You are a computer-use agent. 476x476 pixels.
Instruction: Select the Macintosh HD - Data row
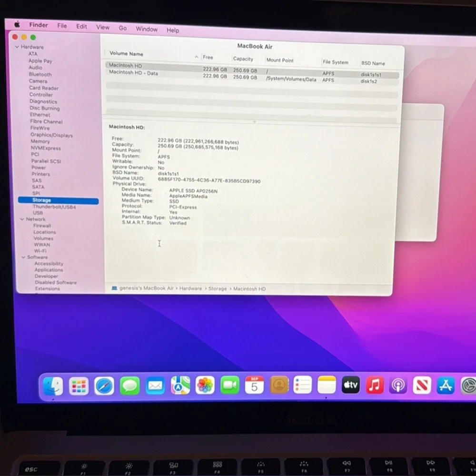pyautogui.click(x=252, y=77)
